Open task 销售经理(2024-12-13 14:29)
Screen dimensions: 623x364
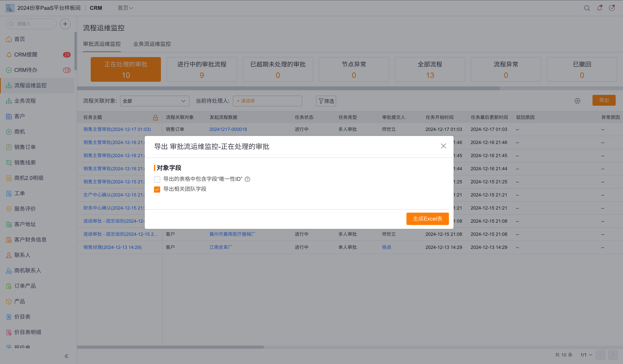(x=113, y=247)
